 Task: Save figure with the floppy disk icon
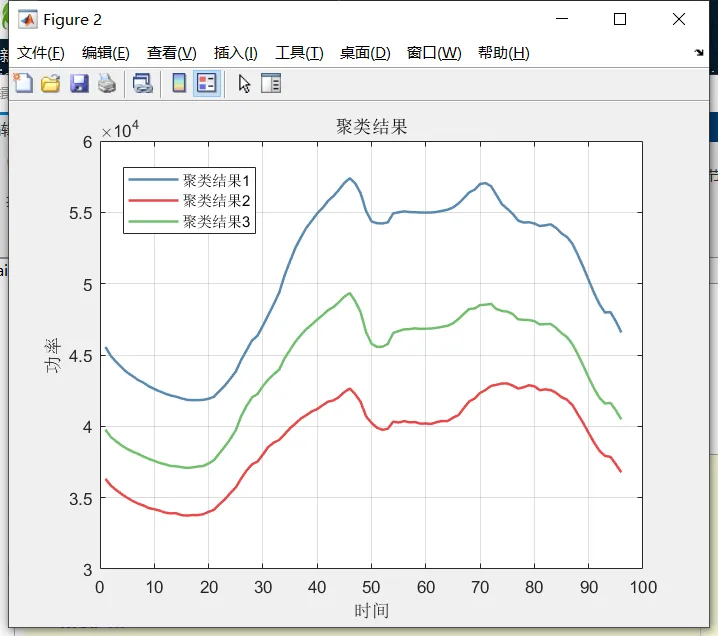tap(79, 84)
